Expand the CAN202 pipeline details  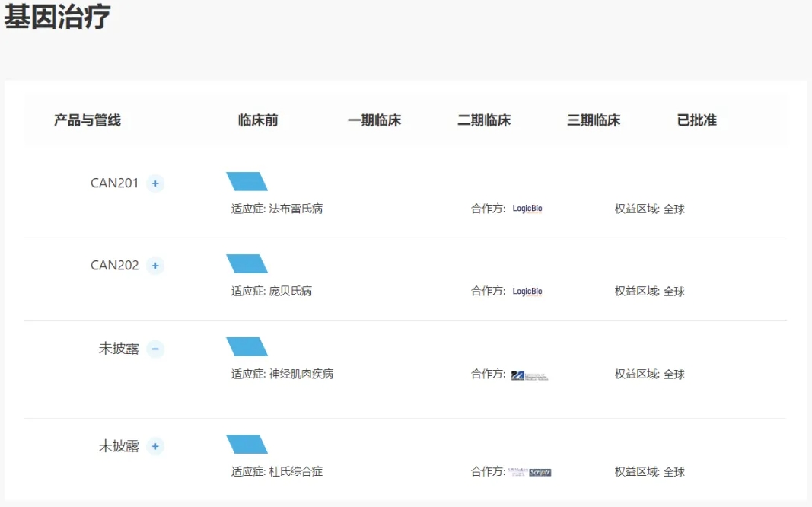(155, 266)
